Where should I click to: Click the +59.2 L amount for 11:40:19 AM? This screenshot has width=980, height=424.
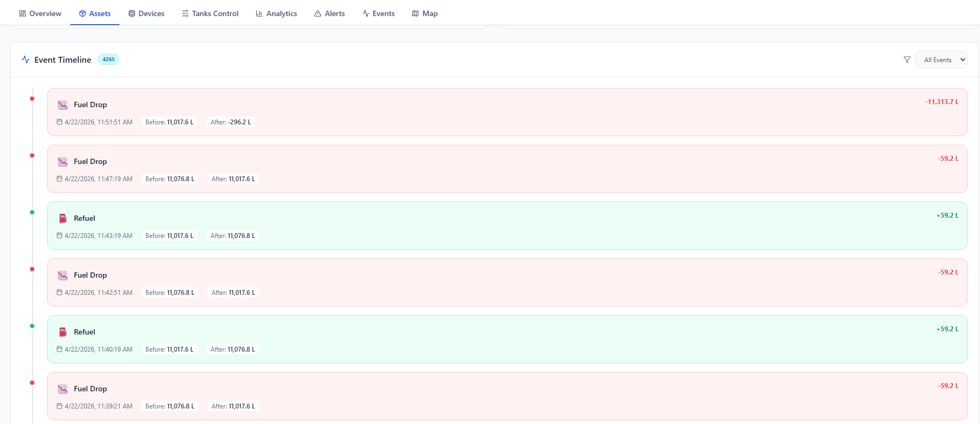pyautogui.click(x=947, y=329)
